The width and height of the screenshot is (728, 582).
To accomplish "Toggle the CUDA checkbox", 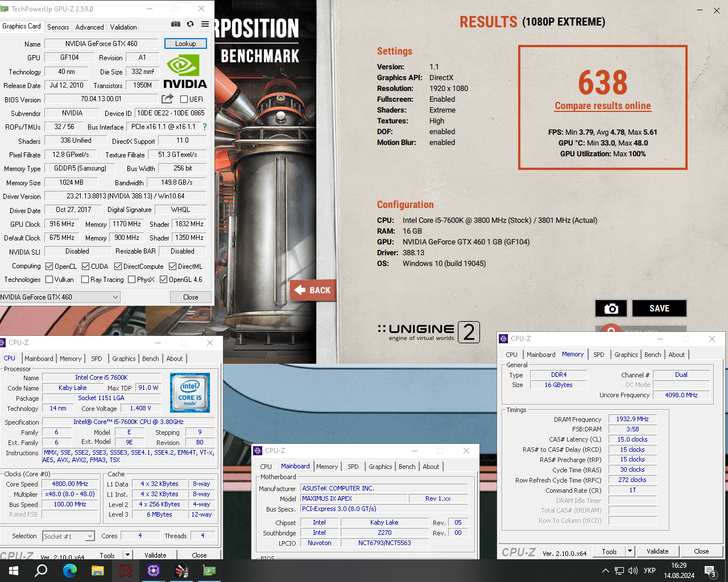I will (85, 267).
